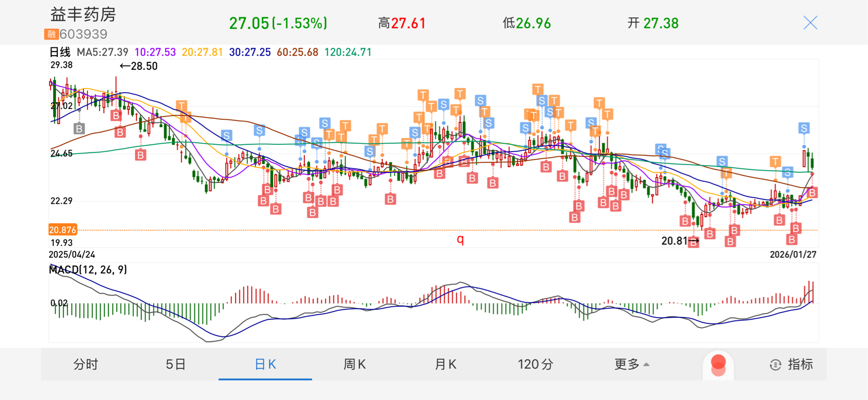Tap the red round floating button
868x400 pixels.
point(718,365)
